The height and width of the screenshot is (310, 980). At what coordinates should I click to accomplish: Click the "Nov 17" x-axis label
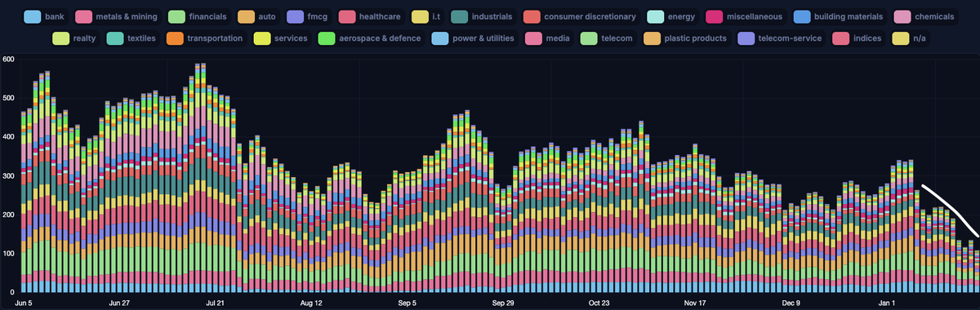(x=695, y=303)
